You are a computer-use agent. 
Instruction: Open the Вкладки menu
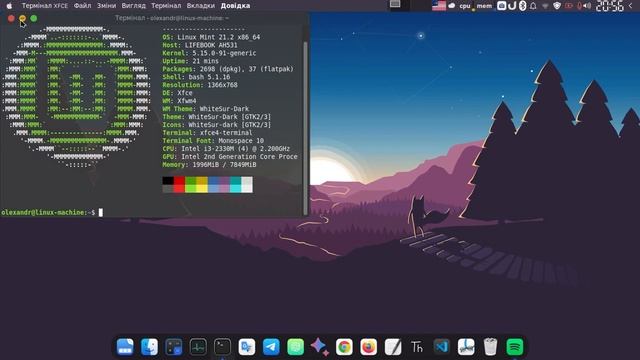(201, 6)
